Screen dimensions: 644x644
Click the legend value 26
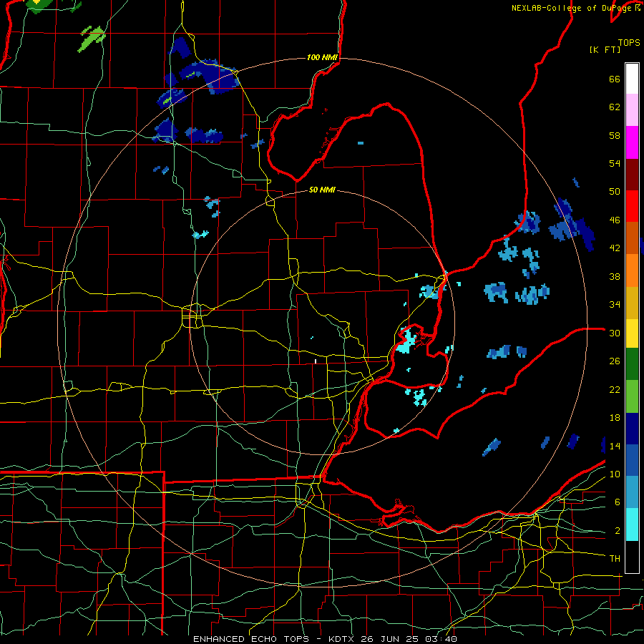point(615,361)
